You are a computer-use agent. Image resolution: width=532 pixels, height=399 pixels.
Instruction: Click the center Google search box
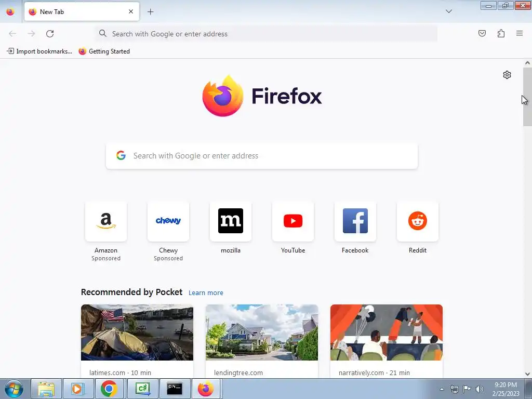click(262, 156)
